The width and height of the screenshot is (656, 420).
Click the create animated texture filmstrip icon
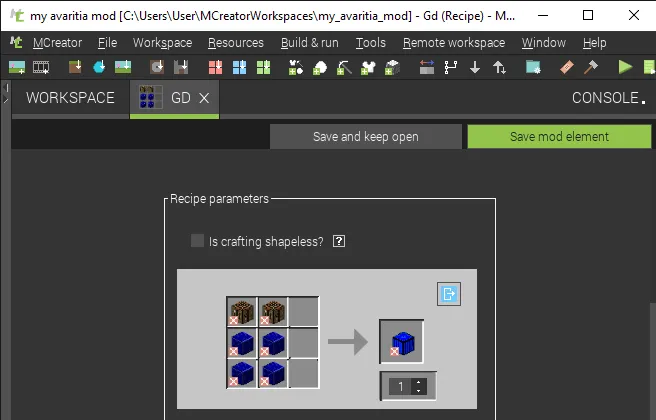pyautogui.click(x=41, y=67)
